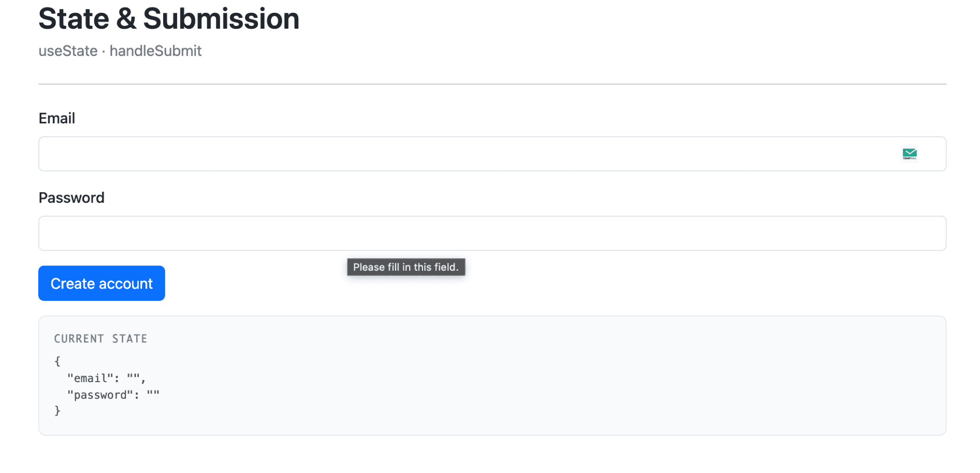Focus the Email input field
980x473 pixels.
click(x=492, y=154)
